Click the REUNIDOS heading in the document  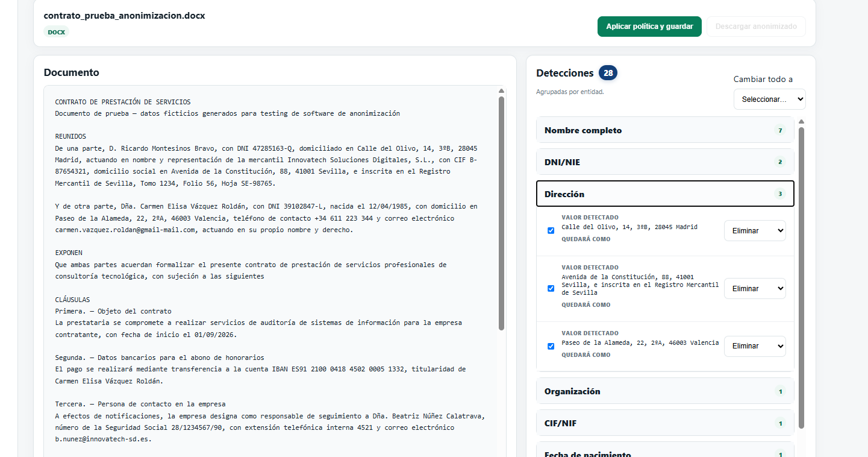pyautogui.click(x=70, y=136)
